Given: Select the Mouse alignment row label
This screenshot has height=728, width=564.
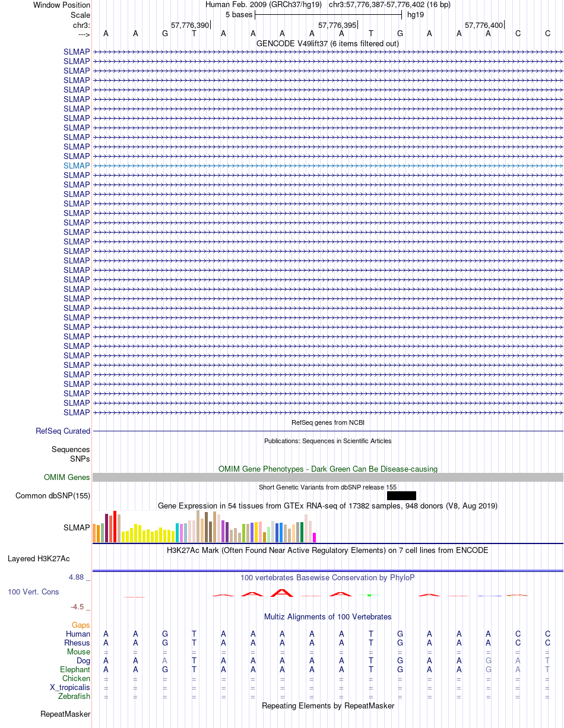Looking at the screenshot, I should pyautogui.click(x=78, y=652).
